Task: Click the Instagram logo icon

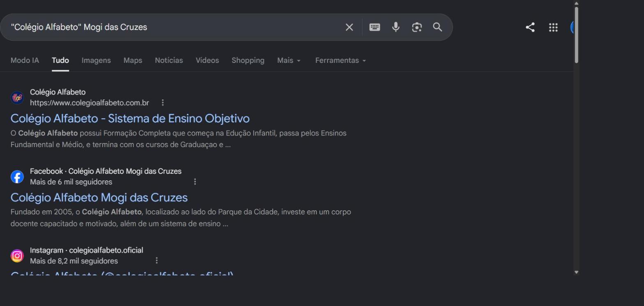Action: click(17, 256)
